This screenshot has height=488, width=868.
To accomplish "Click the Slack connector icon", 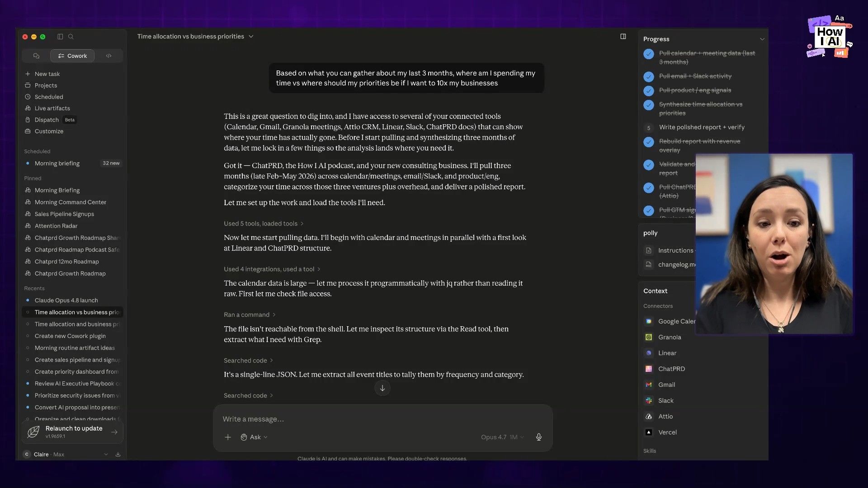I will point(649,401).
